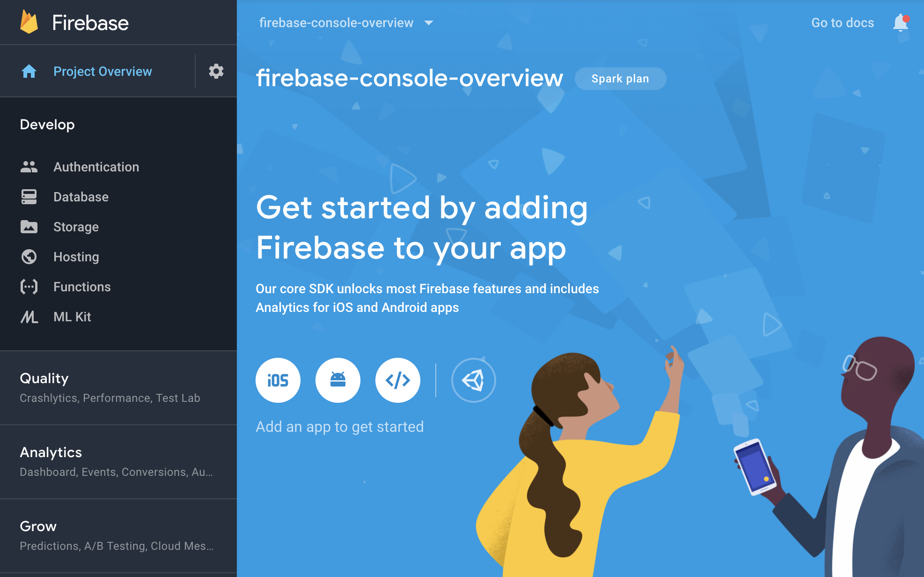924x577 pixels.
Task: Click Spark plan upgrade button
Action: point(620,79)
